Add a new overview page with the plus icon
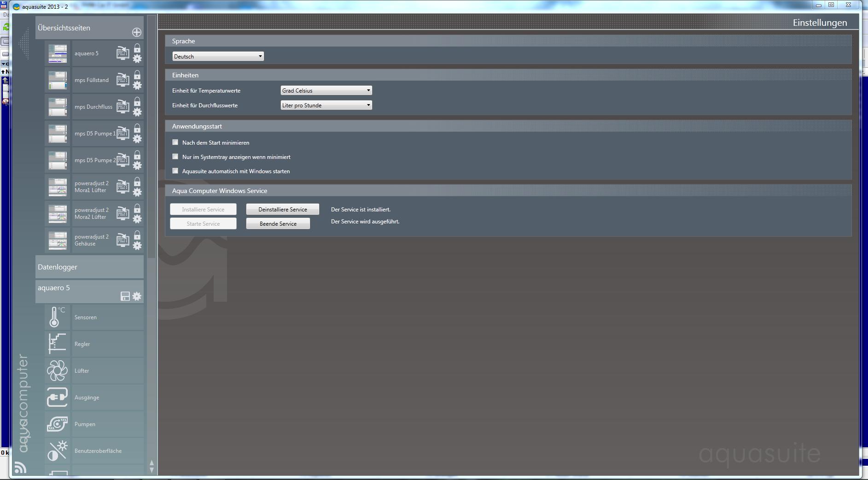Viewport: 868px width, 480px height. 137,32
